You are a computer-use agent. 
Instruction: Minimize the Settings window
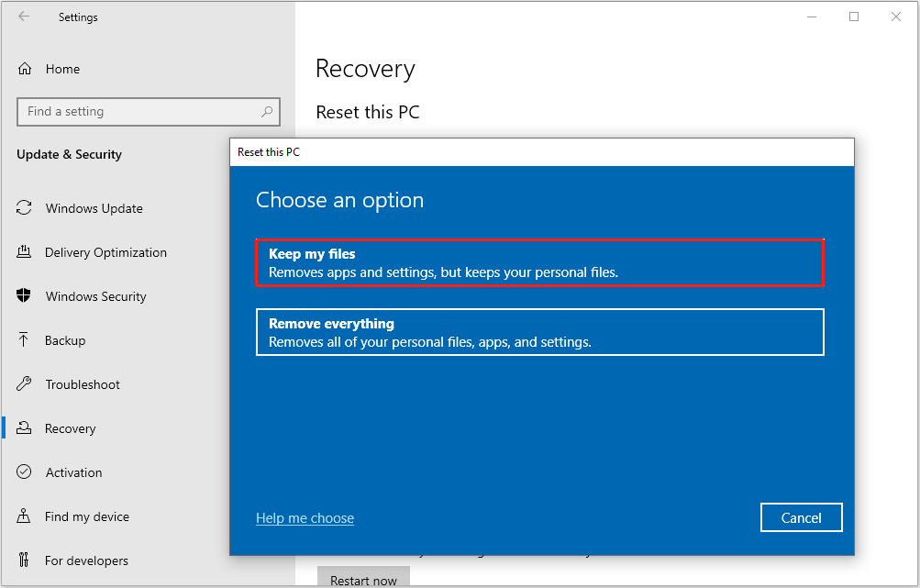812,17
